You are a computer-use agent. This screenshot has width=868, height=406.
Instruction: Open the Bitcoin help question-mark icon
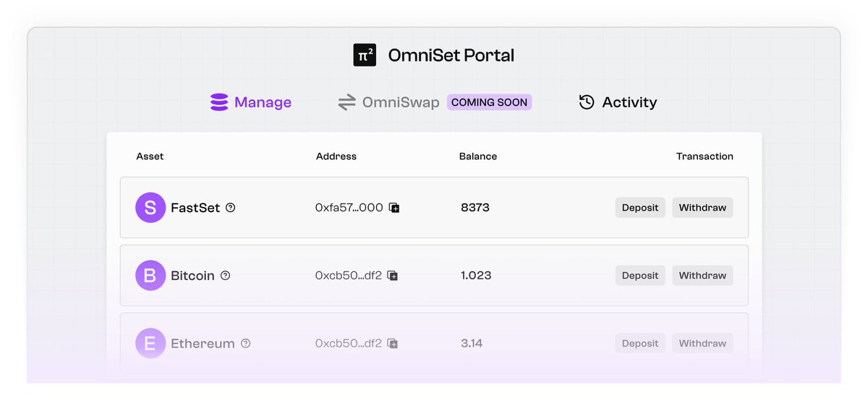[225, 276]
